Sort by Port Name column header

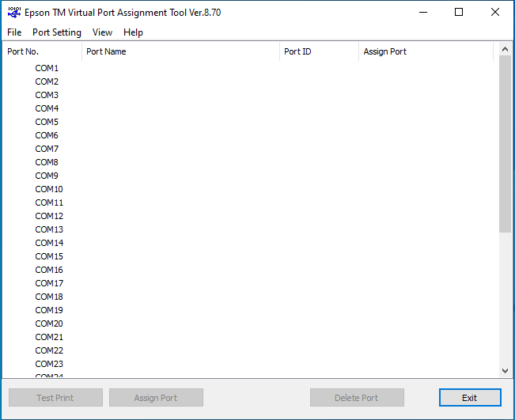(x=180, y=51)
